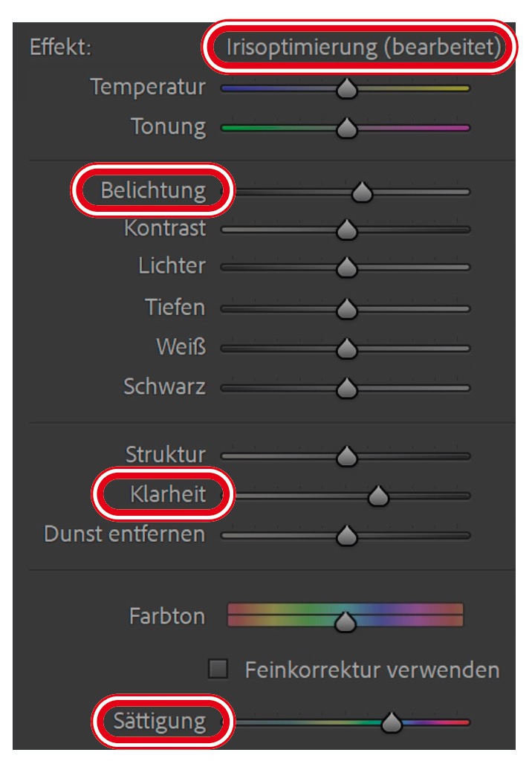This screenshot has height=761, width=532.
Task: Click the Sättigung slider handle
Action: click(x=391, y=722)
